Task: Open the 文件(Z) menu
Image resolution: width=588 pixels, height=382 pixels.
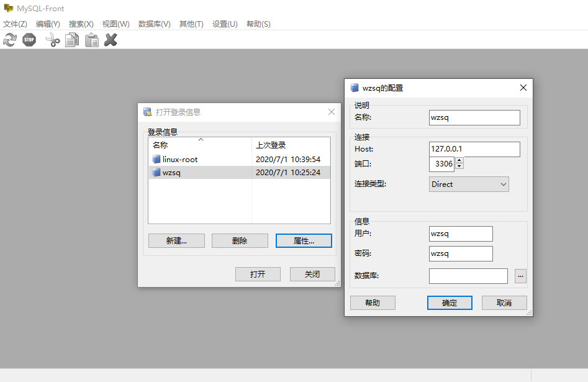Action: point(15,24)
